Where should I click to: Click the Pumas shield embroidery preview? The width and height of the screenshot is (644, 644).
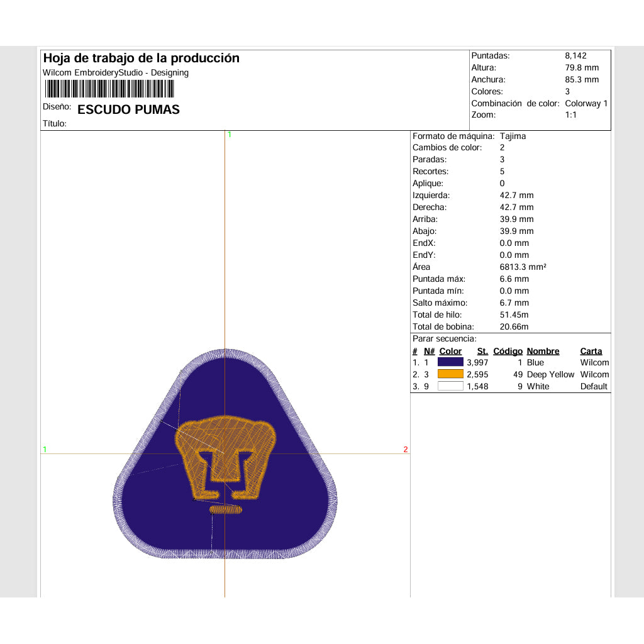pyautogui.click(x=225, y=453)
